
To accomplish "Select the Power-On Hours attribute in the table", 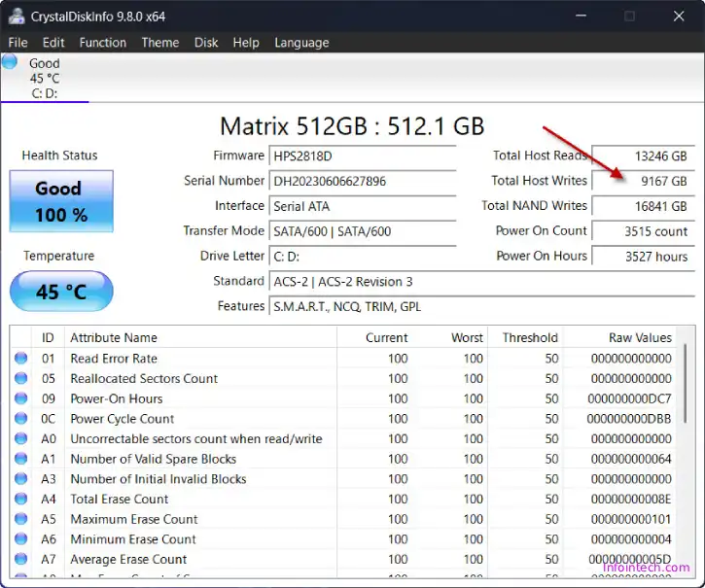I will click(x=117, y=398).
